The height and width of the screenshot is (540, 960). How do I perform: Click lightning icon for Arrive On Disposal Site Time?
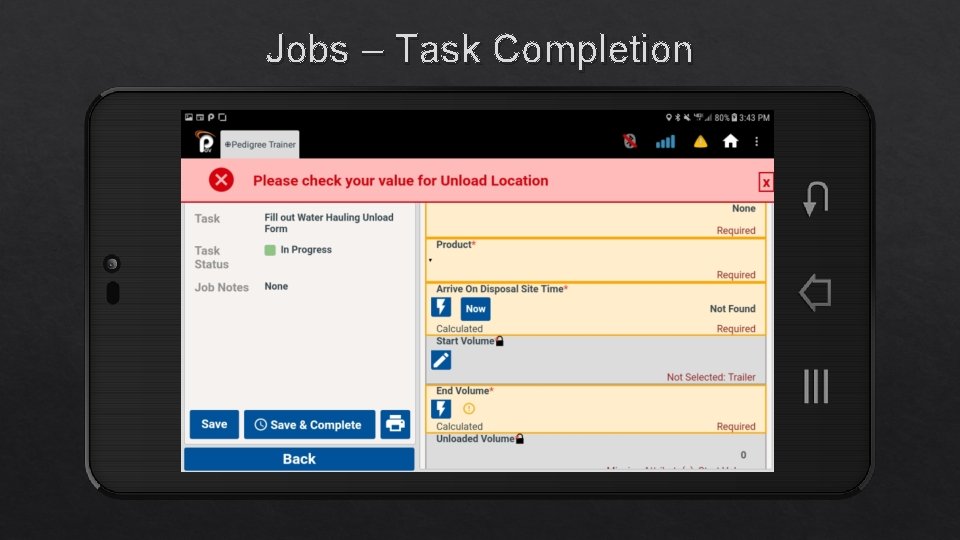click(441, 307)
